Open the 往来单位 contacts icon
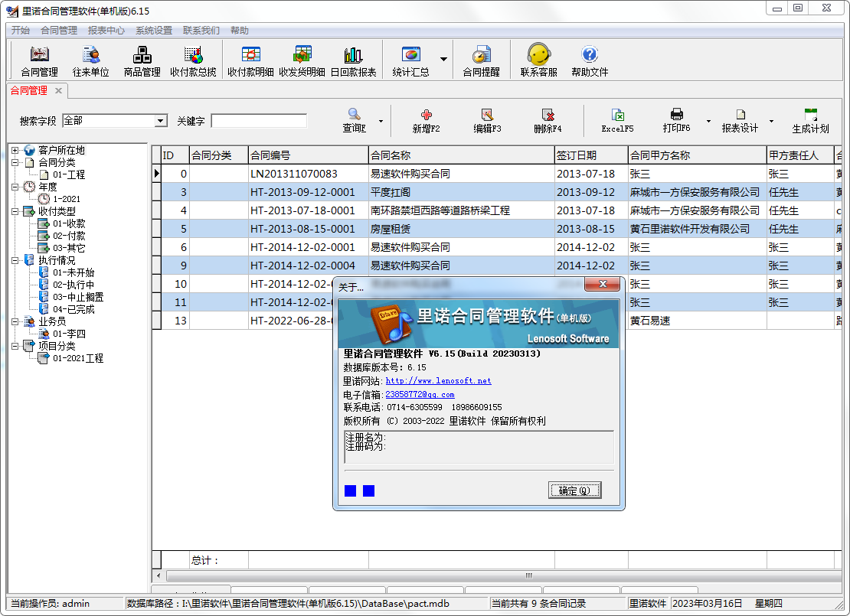 point(90,60)
